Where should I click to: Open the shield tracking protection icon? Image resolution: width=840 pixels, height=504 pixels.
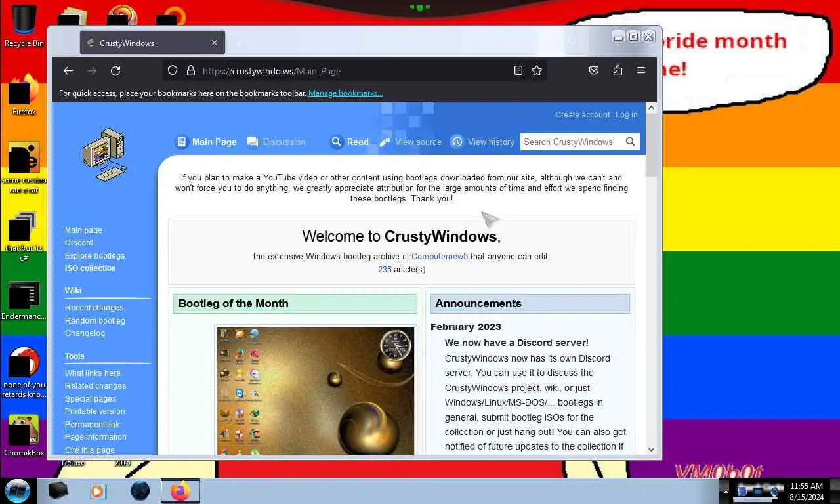coord(173,71)
